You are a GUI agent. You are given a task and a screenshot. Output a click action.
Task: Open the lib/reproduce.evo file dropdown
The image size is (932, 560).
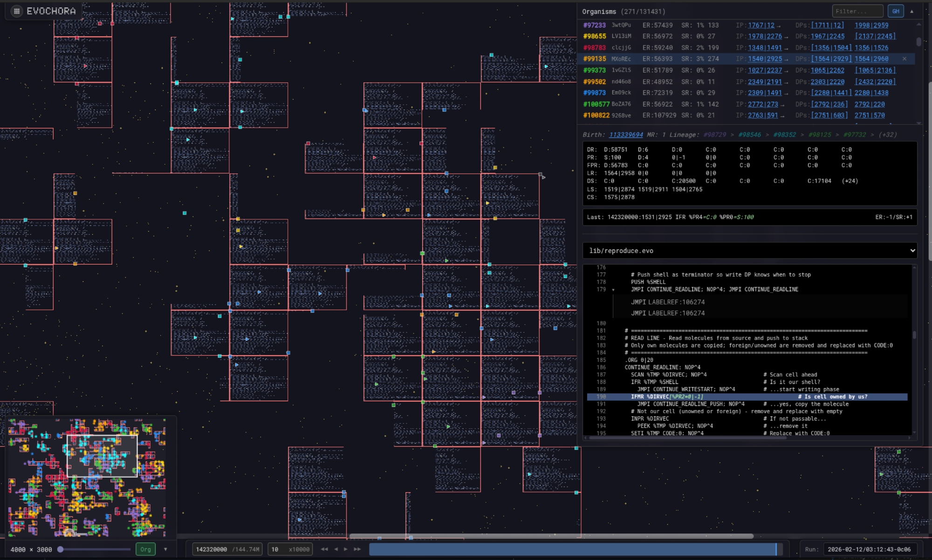750,251
